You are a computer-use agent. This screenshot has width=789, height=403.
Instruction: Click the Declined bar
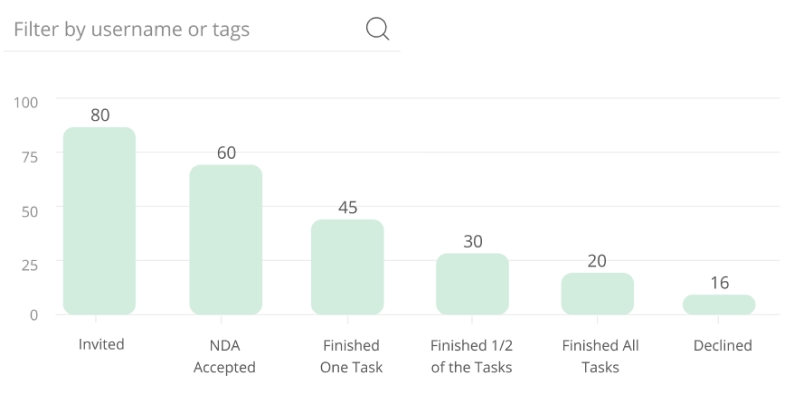point(719,305)
